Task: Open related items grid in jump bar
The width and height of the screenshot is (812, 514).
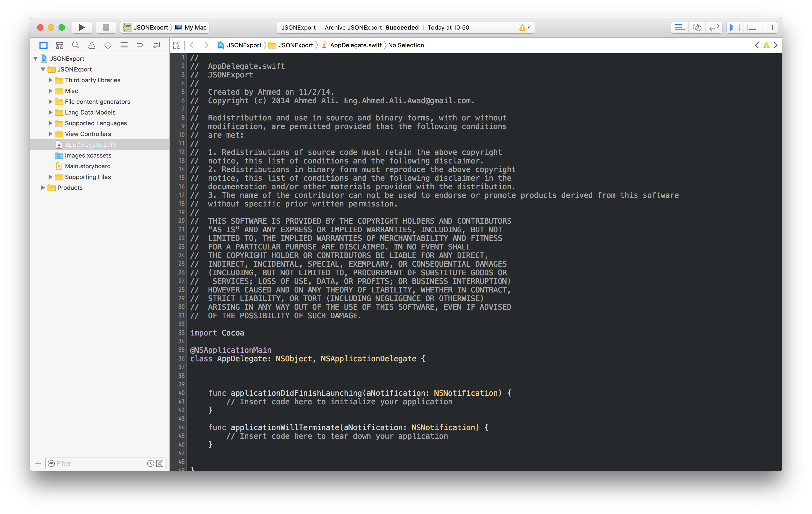Action: click(177, 45)
